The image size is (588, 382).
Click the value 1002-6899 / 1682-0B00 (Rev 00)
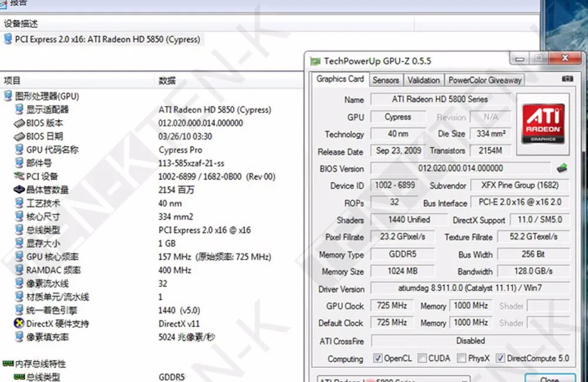(x=217, y=177)
